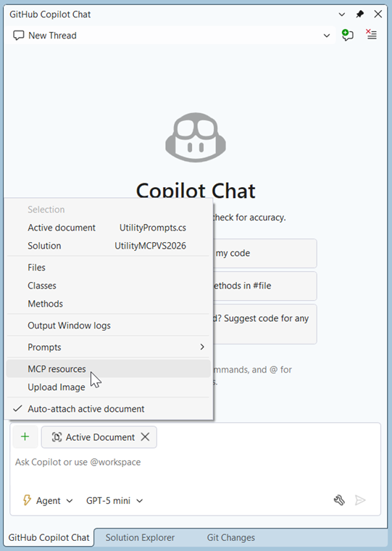Pin the GitHub Copilot Chat window
This screenshot has width=392, height=551.
point(359,14)
